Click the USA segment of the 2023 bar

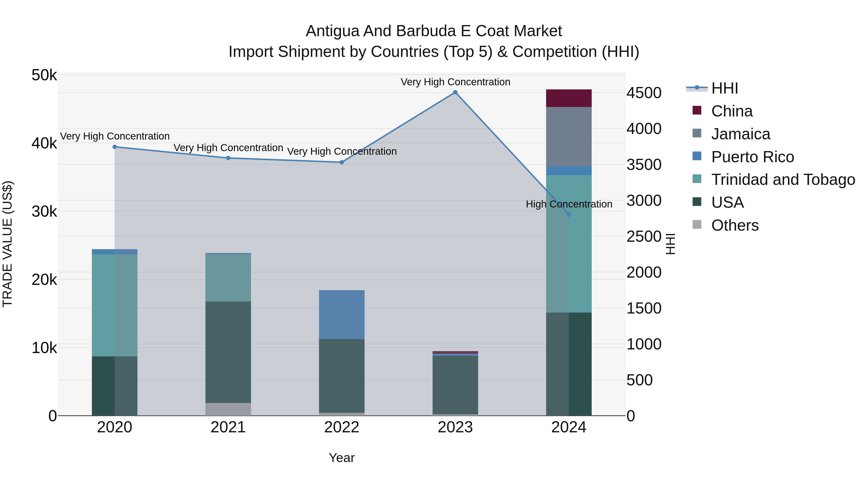(x=455, y=385)
